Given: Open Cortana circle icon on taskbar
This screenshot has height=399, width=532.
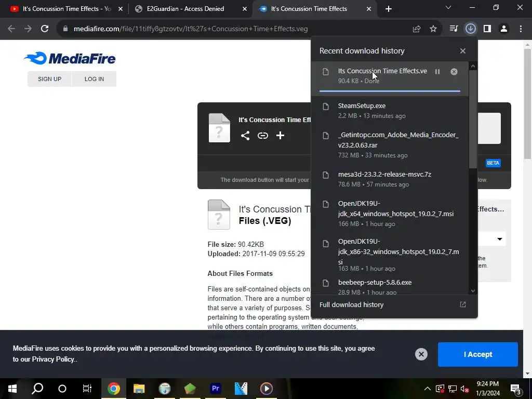Looking at the screenshot, I should coord(62,389).
